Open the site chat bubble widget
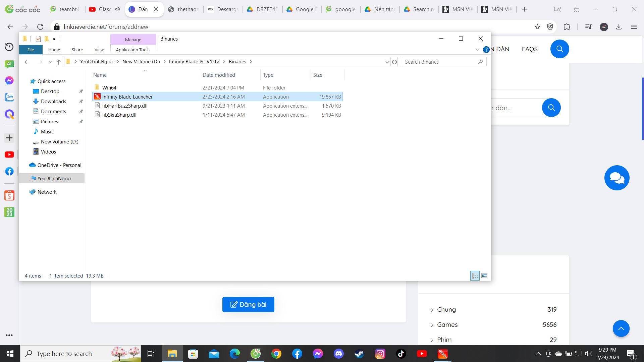 click(x=617, y=178)
